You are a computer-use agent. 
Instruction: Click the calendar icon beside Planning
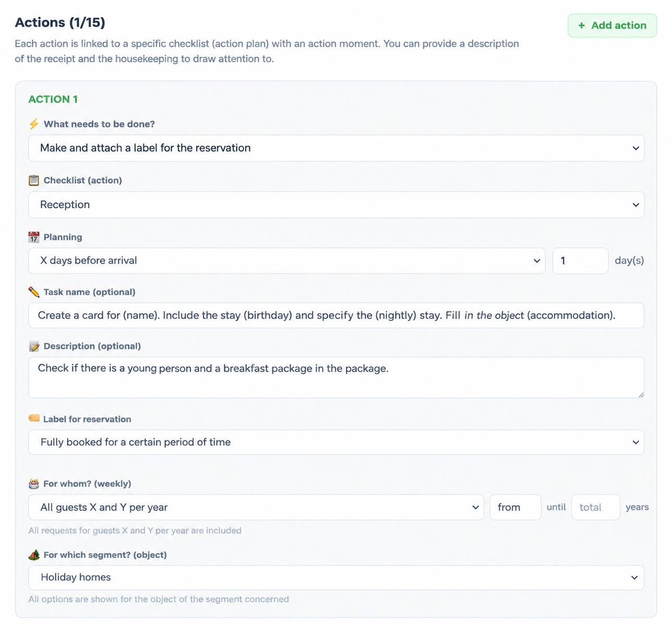pyautogui.click(x=34, y=237)
